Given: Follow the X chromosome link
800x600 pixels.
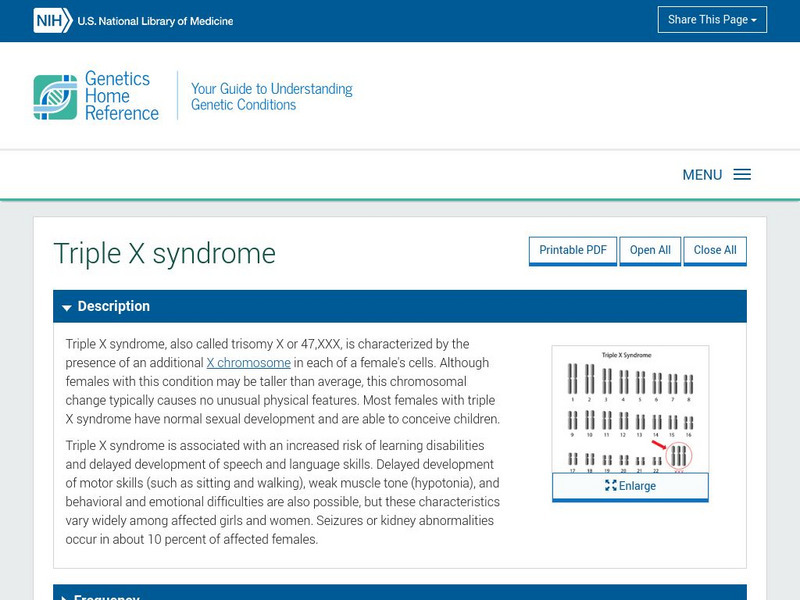Looking at the screenshot, I should click(x=248, y=363).
